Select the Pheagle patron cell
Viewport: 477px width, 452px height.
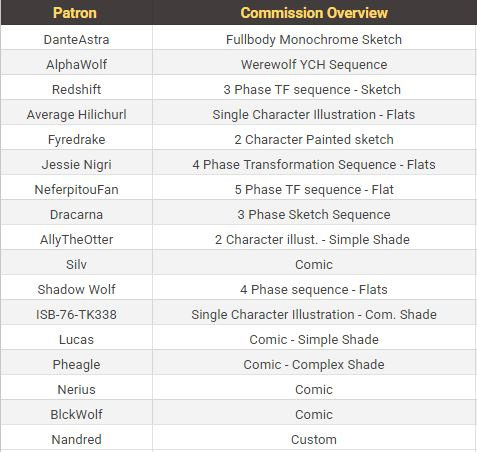(x=76, y=363)
